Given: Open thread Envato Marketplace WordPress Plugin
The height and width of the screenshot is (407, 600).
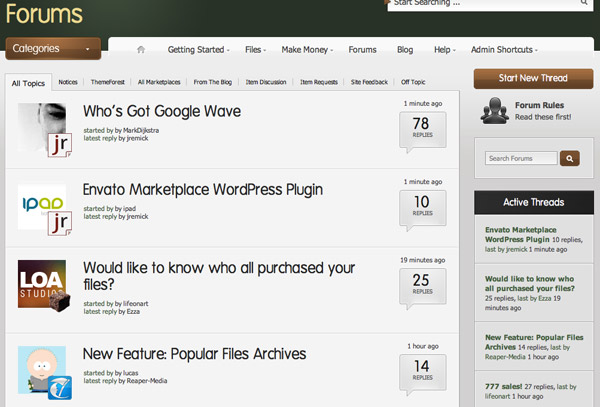Looking at the screenshot, I should tap(203, 190).
